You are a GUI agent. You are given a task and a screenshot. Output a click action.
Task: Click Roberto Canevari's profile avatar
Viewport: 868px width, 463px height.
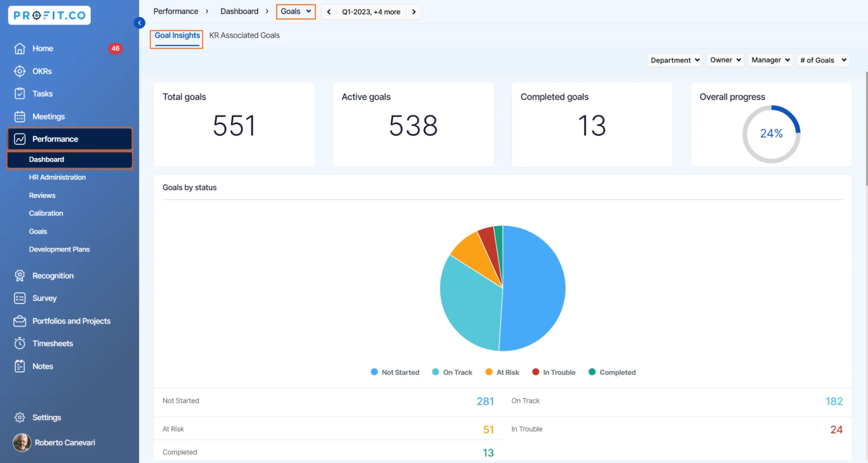pos(22,442)
